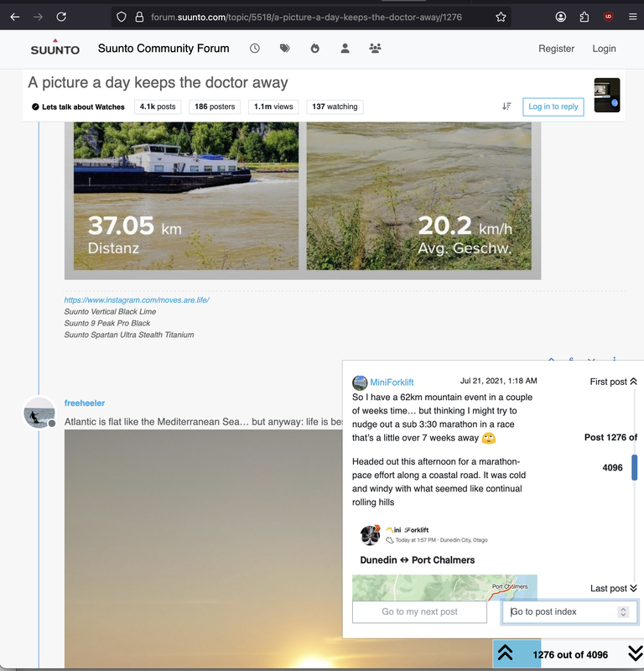
Task: Bookmark this page with the star icon
Action: 501,17
